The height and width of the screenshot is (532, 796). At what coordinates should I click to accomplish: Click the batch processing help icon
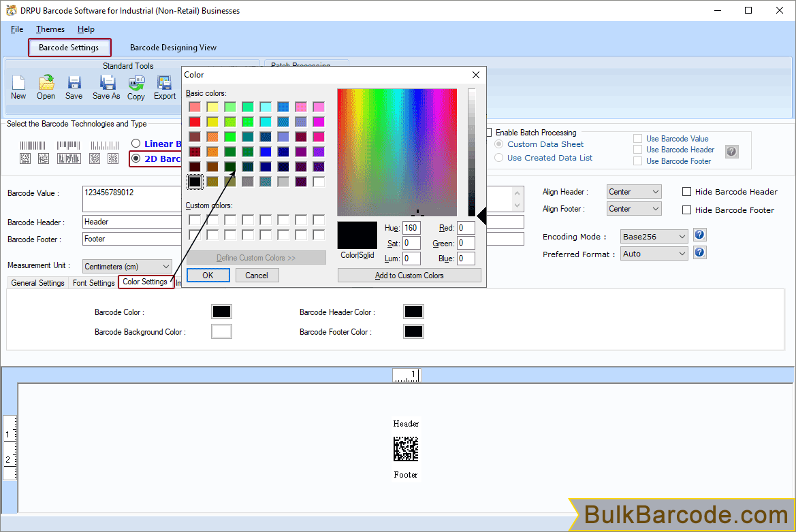[731, 151]
